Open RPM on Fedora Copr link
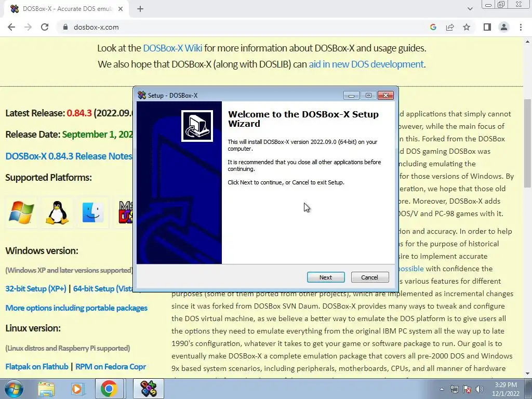532x399 pixels. pyautogui.click(x=111, y=367)
